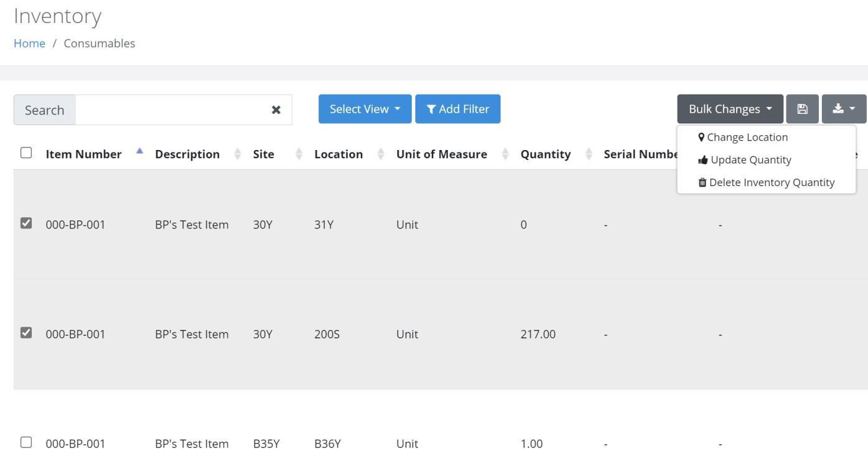Check the row with location B36Y
868x460 pixels.
click(26, 442)
